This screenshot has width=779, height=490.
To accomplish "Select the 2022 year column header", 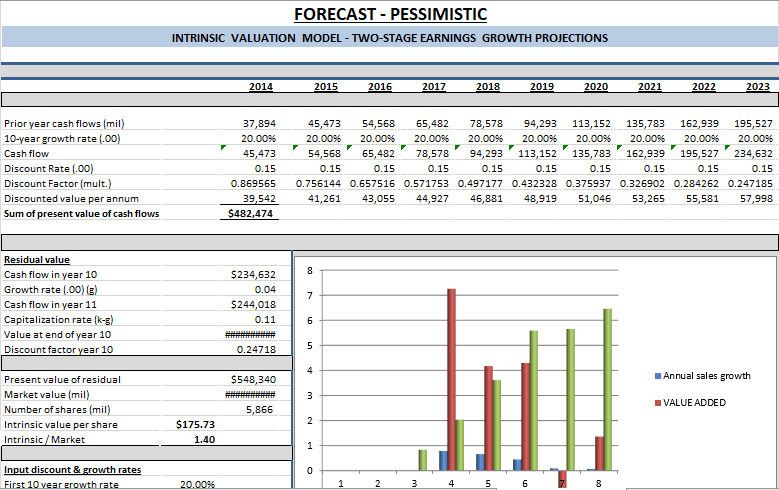I will tap(704, 86).
